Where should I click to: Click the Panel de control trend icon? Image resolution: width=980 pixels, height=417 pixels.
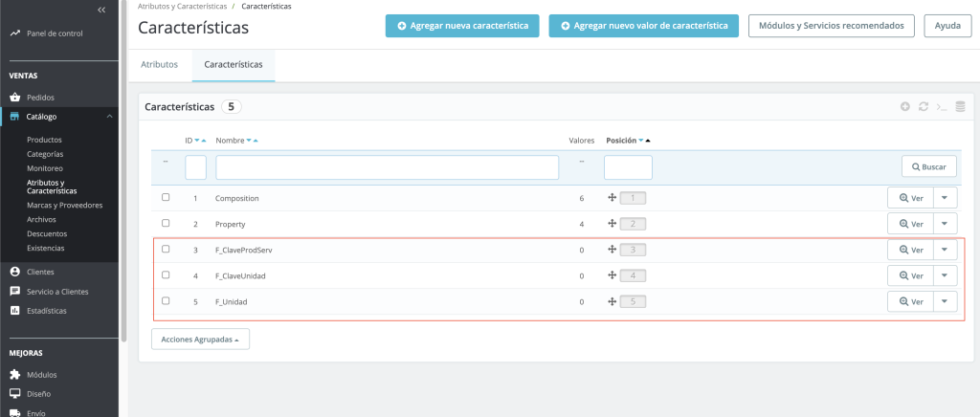[15, 33]
